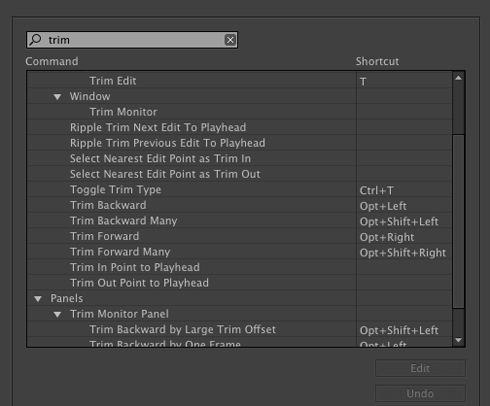Click the Shortcut column header
Viewport: 490px width, 406px height.
[x=377, y=61]
